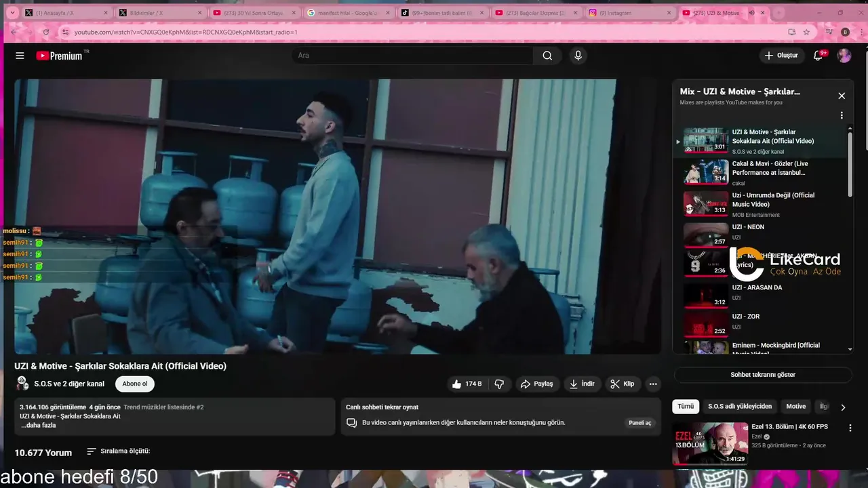Screen dimensions: 868x488
Task: Open S.O.S channel avatar
Action: pyautogui.click(x=22, y=384)
